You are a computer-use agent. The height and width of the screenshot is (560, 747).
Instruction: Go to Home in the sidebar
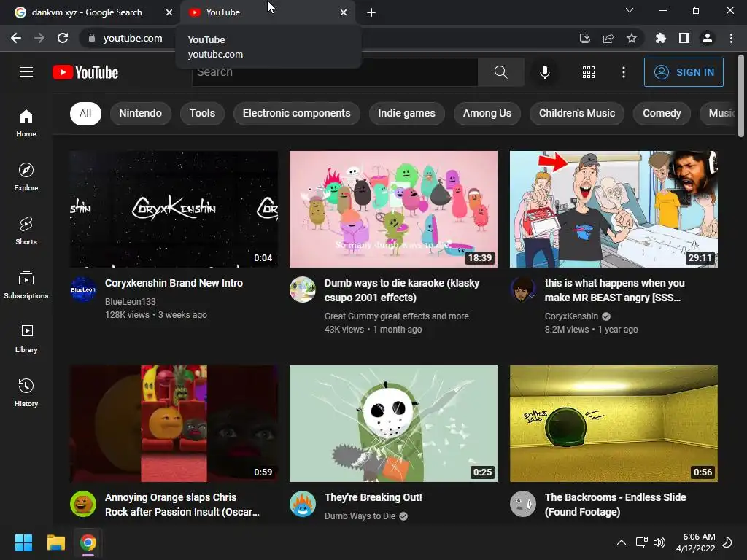26,122
